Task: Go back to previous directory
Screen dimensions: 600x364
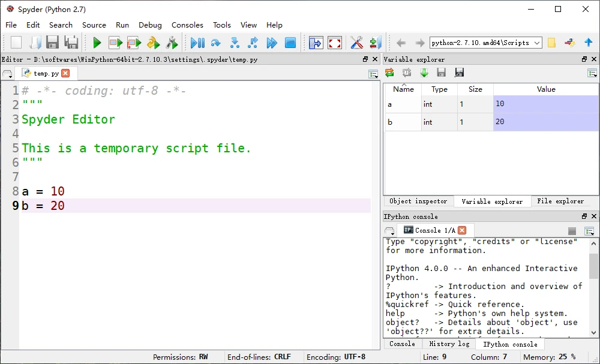Action: (x=401, y=43)
